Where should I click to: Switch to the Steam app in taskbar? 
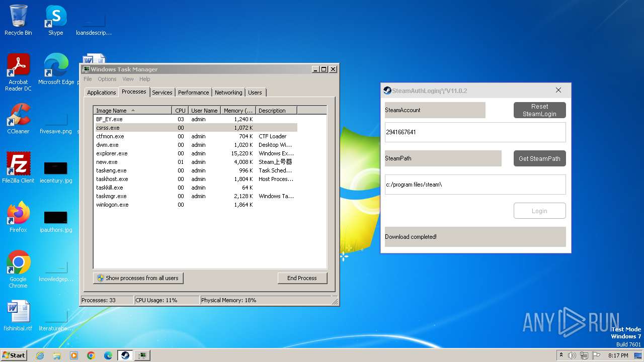125,355
